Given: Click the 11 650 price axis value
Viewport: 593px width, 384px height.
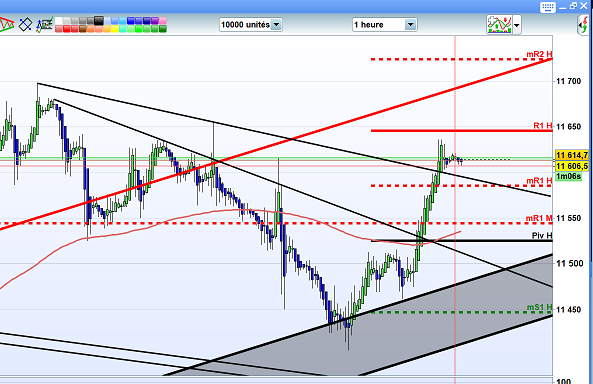Looking at the screenshot, I should tap(568, 127).
